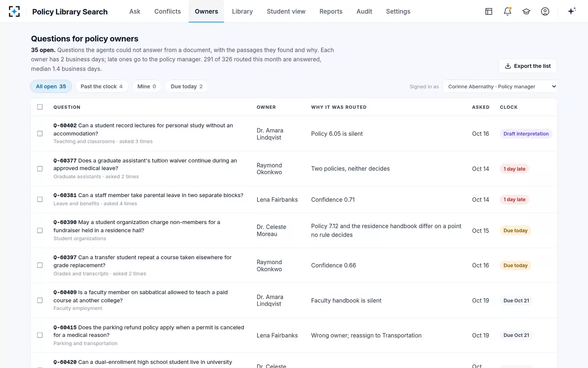Open the Student view tab
The image size is (588, 368).
click(286, 11)
